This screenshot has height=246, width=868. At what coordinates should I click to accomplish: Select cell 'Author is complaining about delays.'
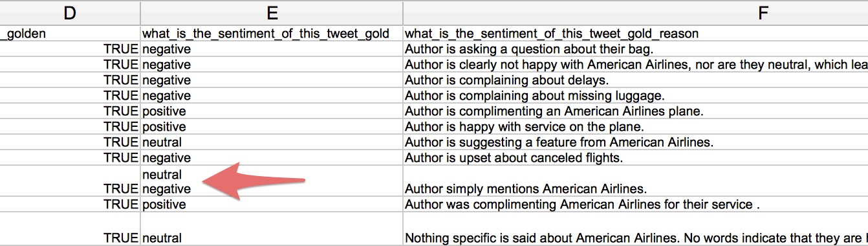(x=635, y=80)
